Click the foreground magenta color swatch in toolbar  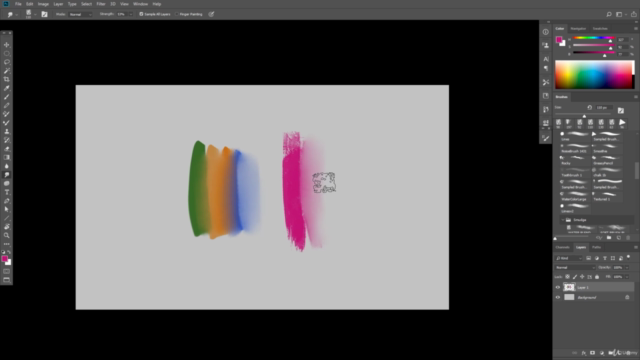[4, 259]
